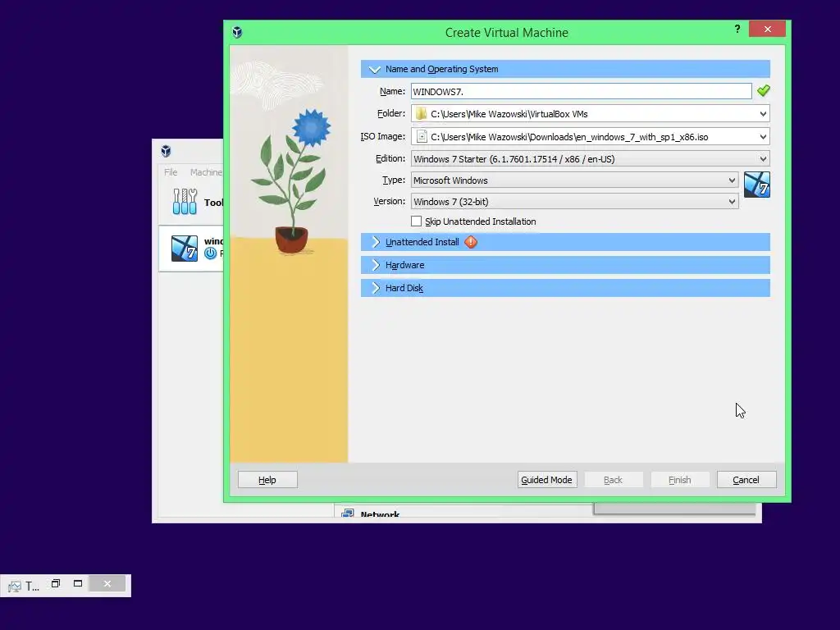Enable Skip Unattended Installation checkbox

416,221
